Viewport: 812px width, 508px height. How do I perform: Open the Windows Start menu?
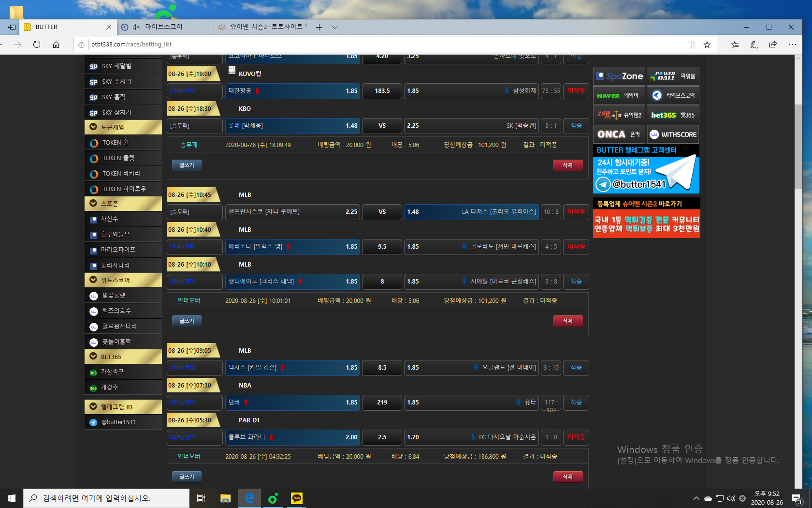click(12, 498)
